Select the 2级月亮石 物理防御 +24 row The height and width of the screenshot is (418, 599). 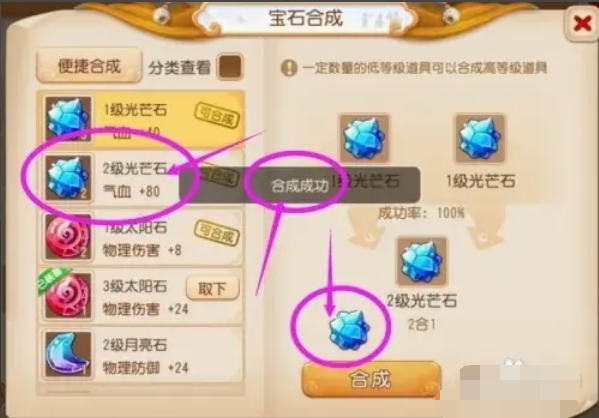pyautogui.click(x=141, y=354)
